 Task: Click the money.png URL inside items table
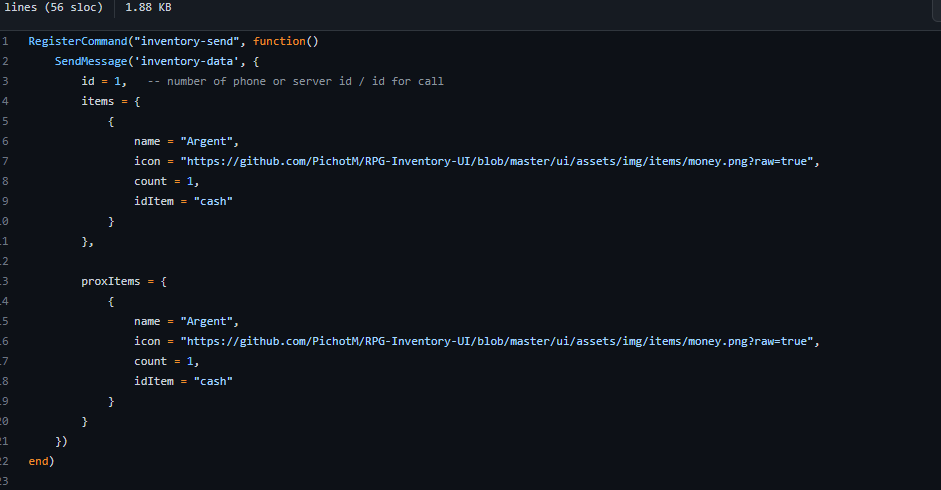pyautogui.click(x=499, y=161)
